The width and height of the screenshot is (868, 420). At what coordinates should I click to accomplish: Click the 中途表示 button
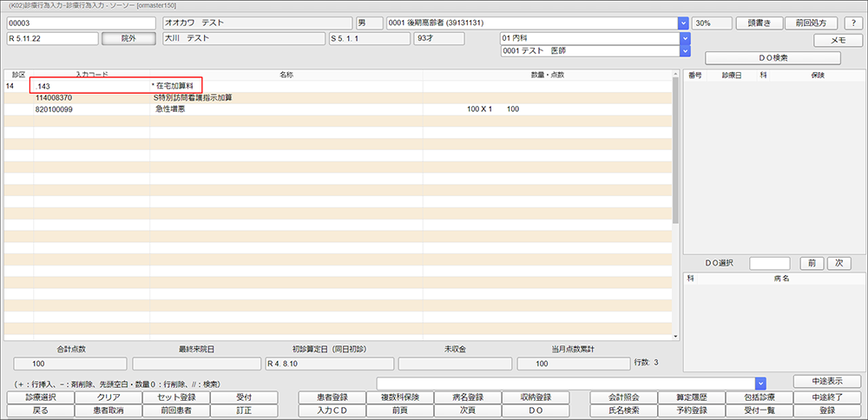[826, 382]
